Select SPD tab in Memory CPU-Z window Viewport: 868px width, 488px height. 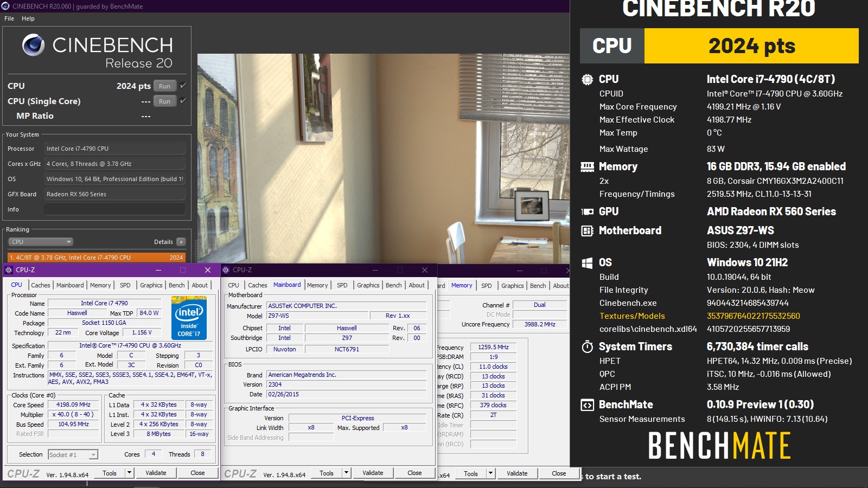click(487, 286)
